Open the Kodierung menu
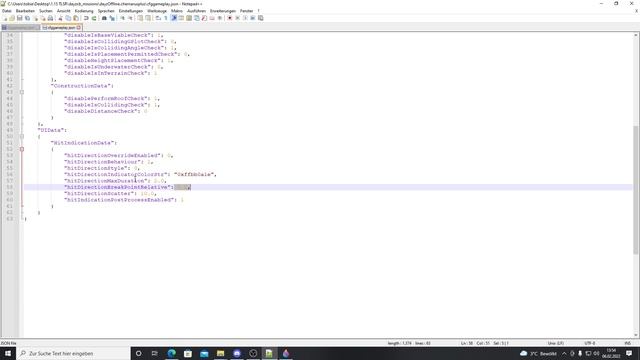The height and width of the screenshot is (360, 640). (84, 11)
